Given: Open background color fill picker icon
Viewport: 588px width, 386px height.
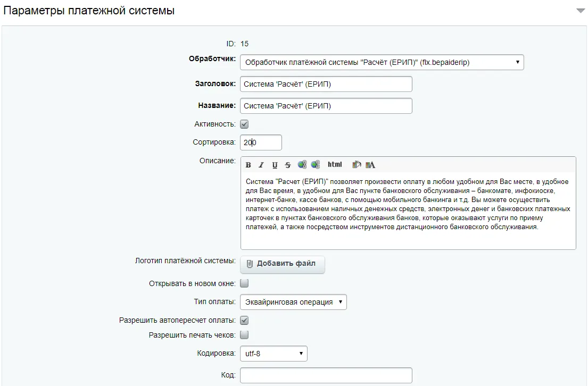Looking at the screenshot, I should (357, 164).
